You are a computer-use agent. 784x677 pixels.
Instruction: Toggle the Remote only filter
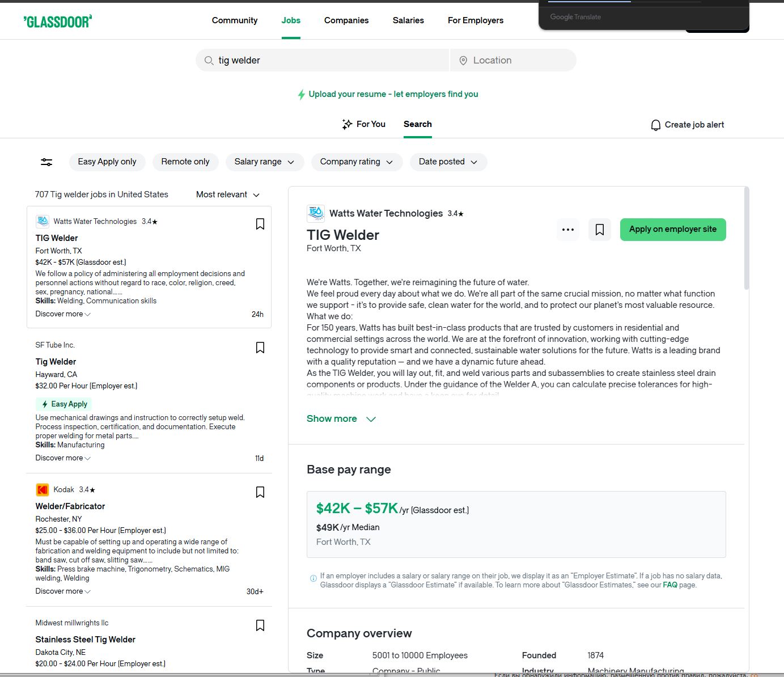185,162
